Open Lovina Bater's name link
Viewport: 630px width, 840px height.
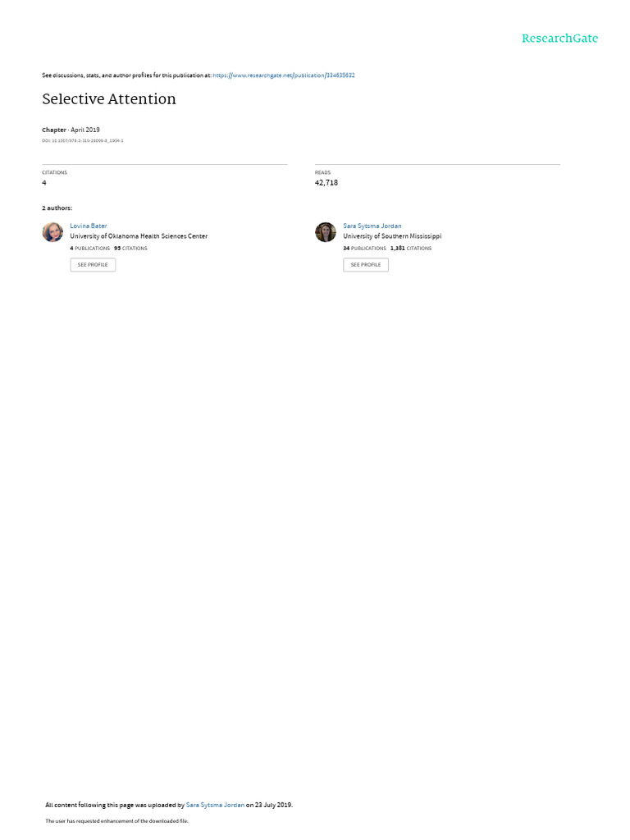click(x=89, y=226)
